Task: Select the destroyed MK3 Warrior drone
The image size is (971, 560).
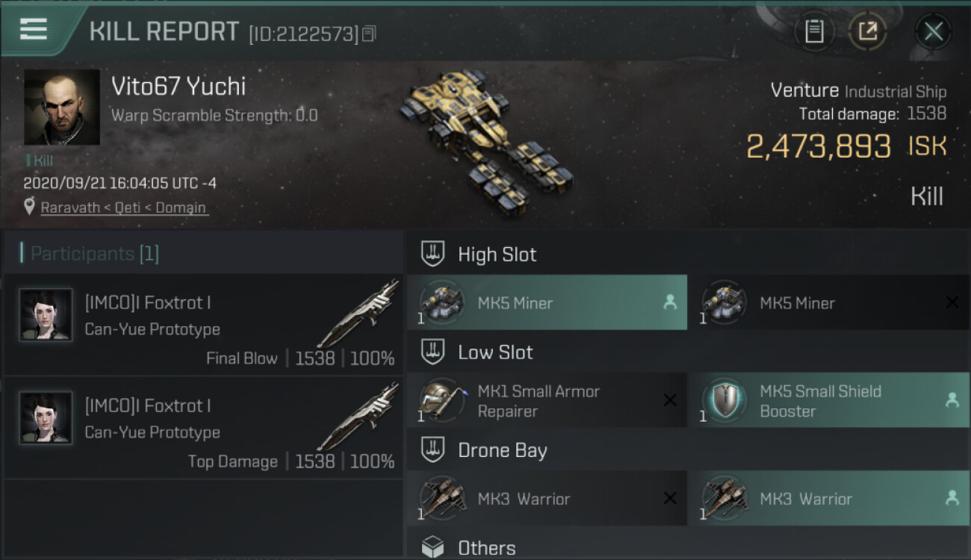Action: tap(547, 498)
